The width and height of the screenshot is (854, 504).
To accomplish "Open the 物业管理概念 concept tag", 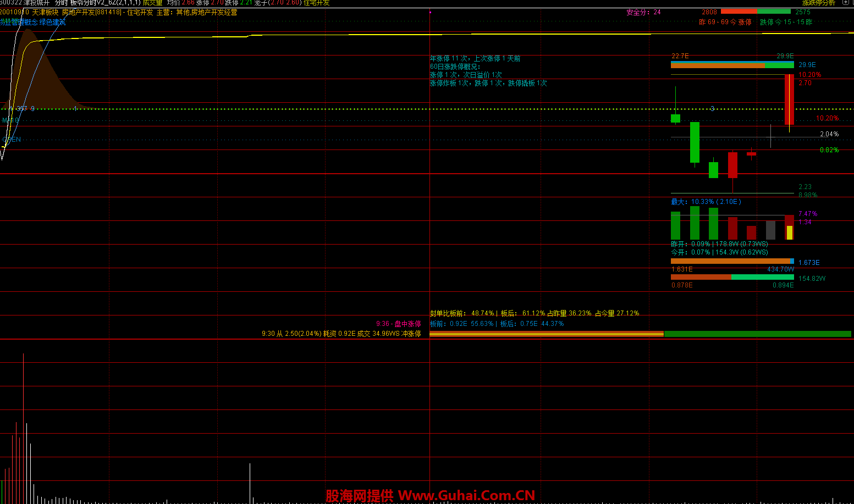I will click(x=19, y=22).
